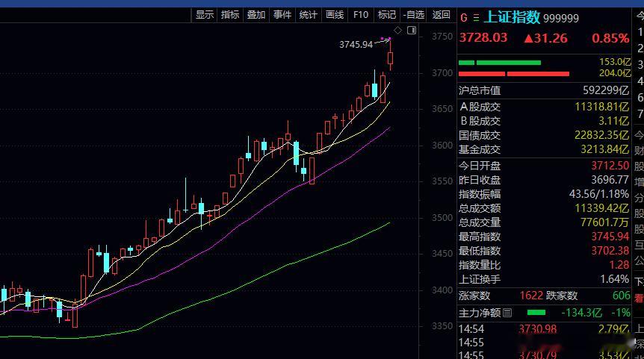This screenshot has height=359, width=644.
Task: Open the 事件 menu
Action: pos(282,15)
